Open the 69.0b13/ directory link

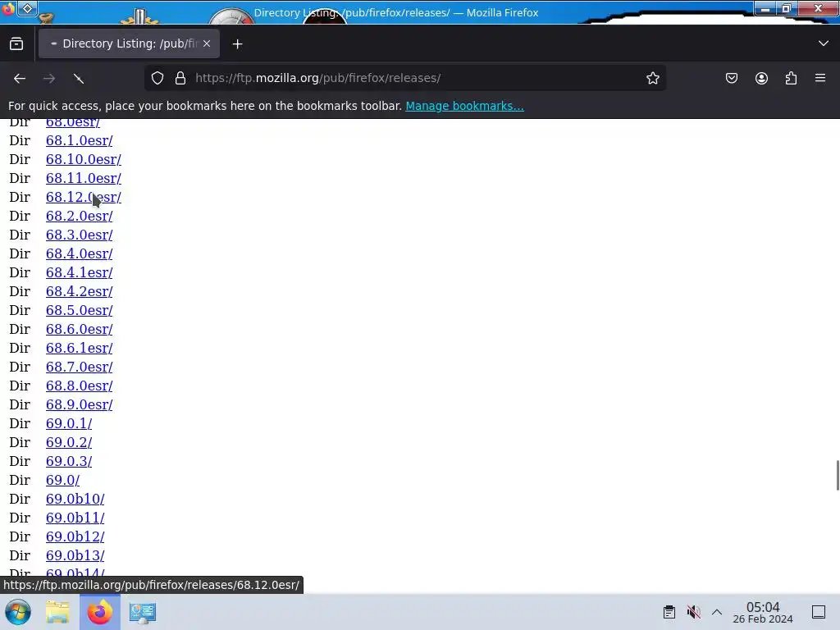[x=75, y=555]
